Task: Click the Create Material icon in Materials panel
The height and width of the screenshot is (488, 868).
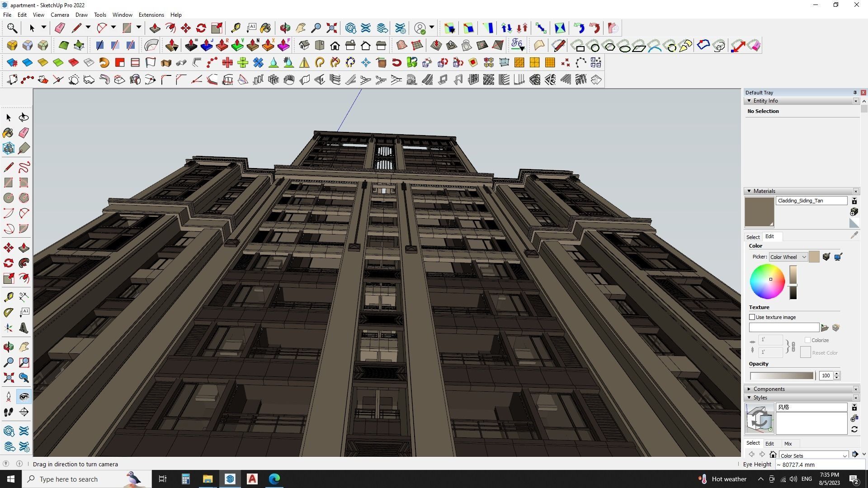Action: pos(854,212)
